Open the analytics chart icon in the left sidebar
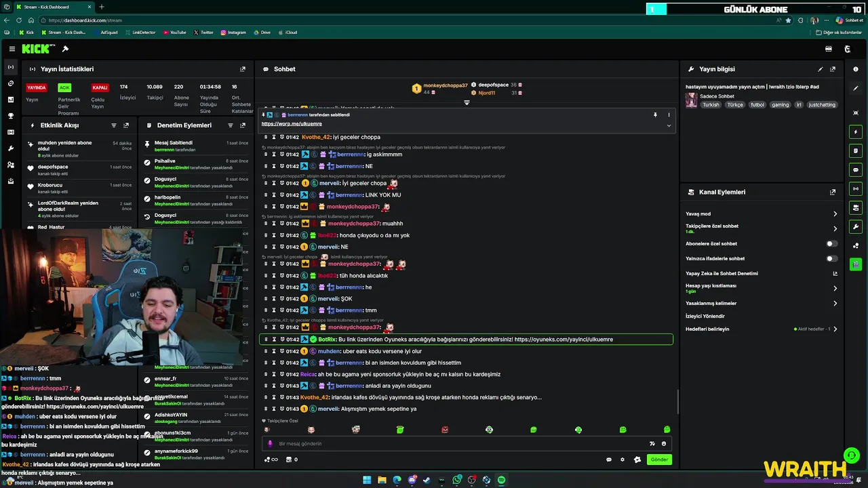868x488 pixels. tap(10, 100)
